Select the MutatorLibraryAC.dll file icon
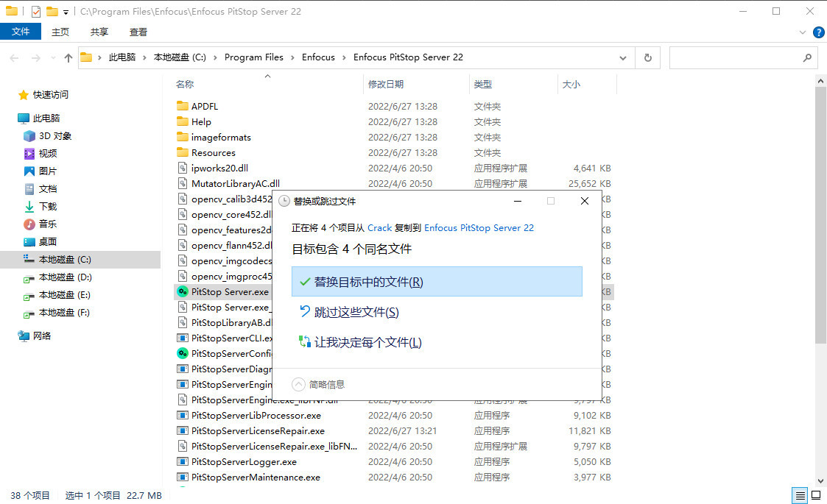Screen dimensions: 827x504 click(183, 183)
